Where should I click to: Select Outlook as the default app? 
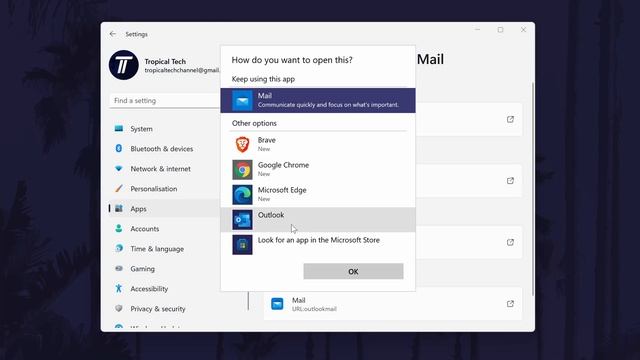coord(318,220)
